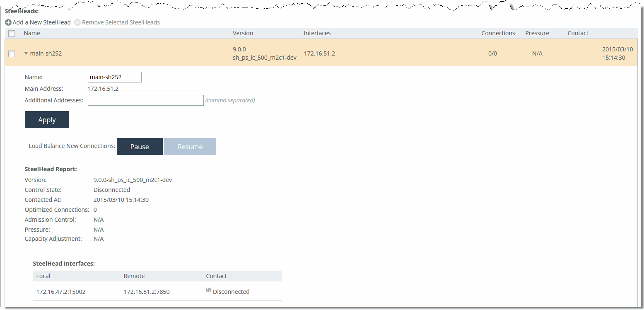The width and height of the screenshot is (644, 310).
Task: Click contact time 2015/03/10 15:14:30 in row
Action: (617, 53)
